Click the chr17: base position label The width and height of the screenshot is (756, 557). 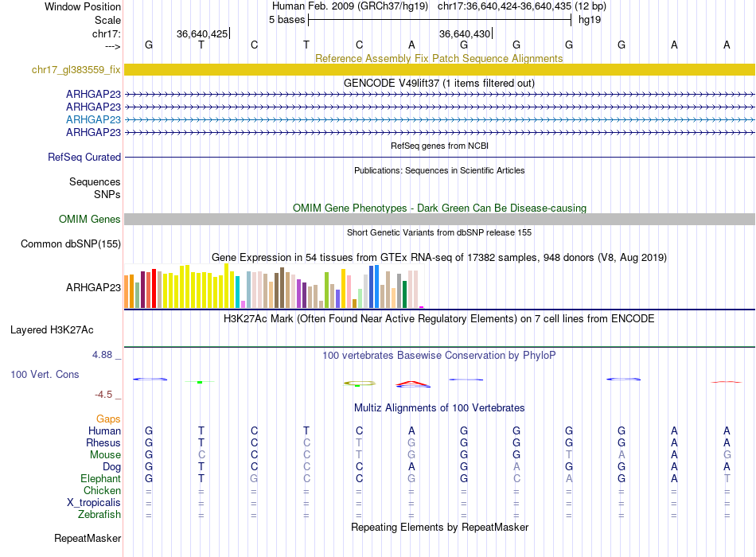(x=106, y=33)
